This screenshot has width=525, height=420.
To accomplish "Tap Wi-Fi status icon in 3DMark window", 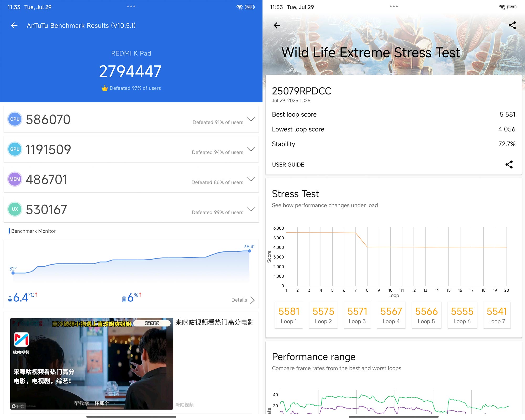I will (x=502, y=7).
